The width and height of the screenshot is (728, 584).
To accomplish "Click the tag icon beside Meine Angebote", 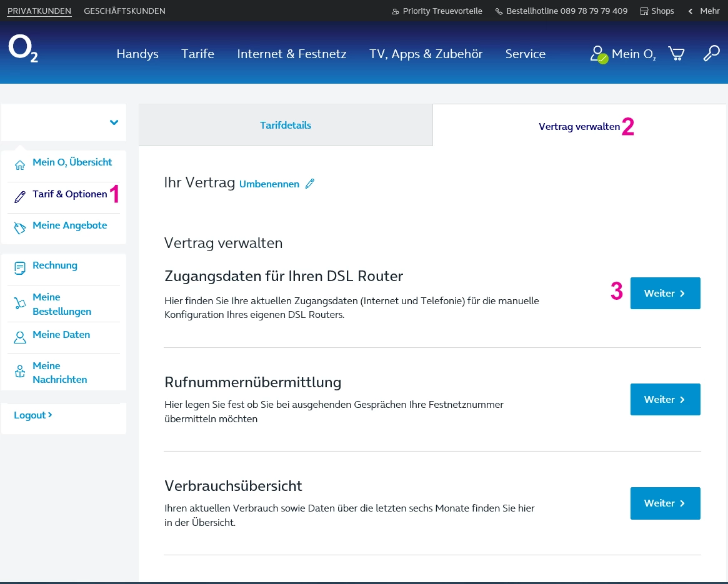I will [x=19, y=228].
